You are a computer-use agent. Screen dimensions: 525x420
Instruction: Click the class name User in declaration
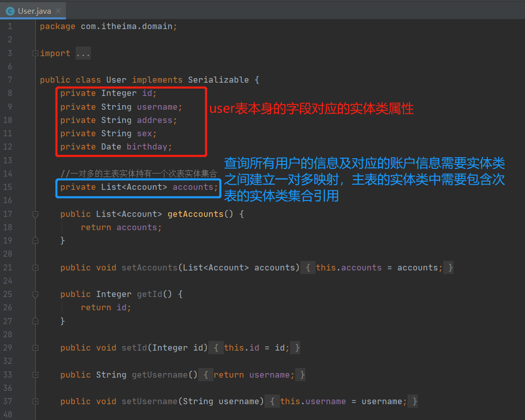pyautogui.click(x=116, y=80)
